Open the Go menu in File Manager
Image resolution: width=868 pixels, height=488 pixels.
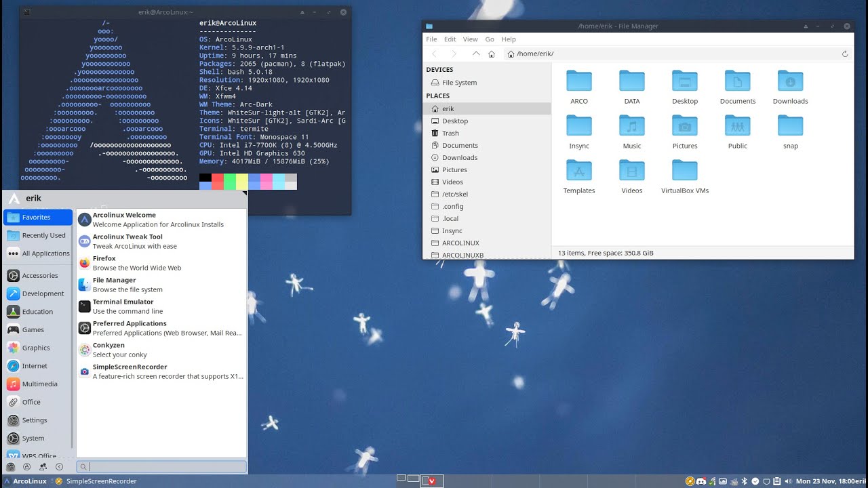tap(490, 39)
